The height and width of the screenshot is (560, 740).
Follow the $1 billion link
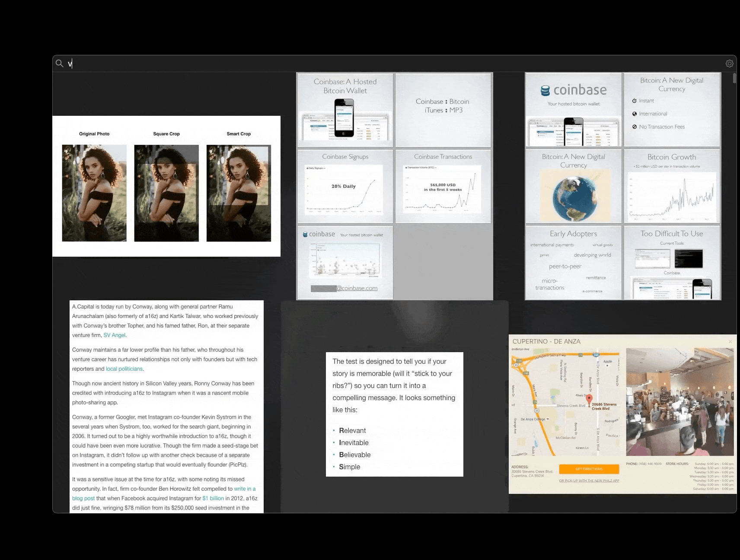(213, 498)
